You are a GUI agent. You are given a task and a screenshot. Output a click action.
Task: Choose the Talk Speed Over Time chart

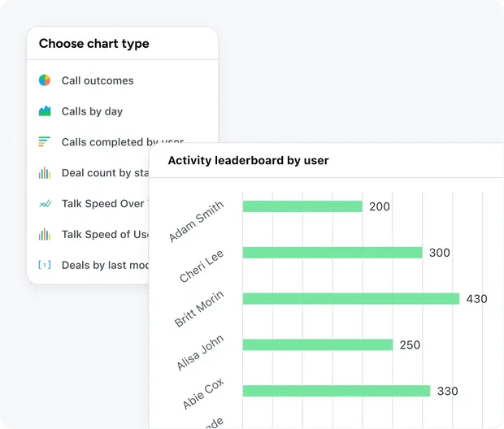click(x=105, y=203)
